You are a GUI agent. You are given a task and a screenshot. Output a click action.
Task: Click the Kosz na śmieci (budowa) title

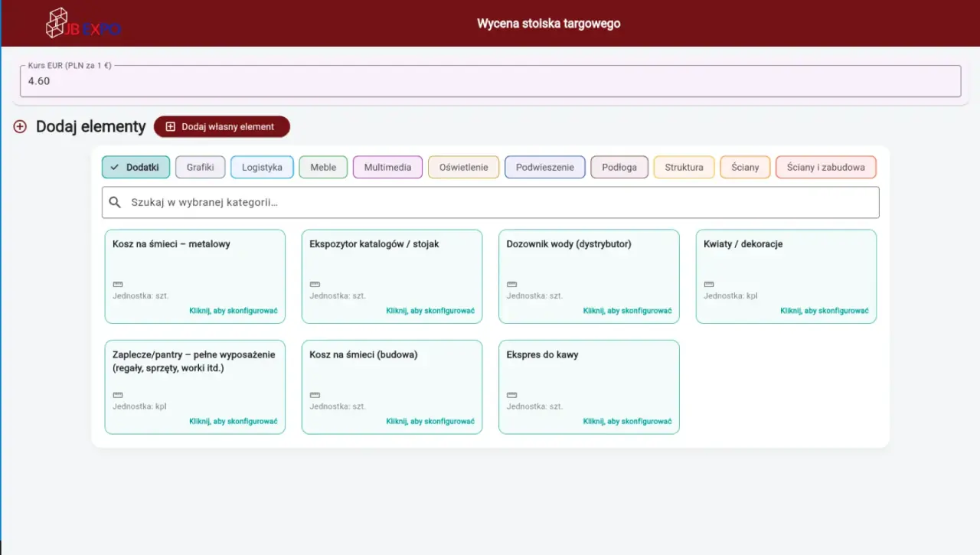point(364,355)
